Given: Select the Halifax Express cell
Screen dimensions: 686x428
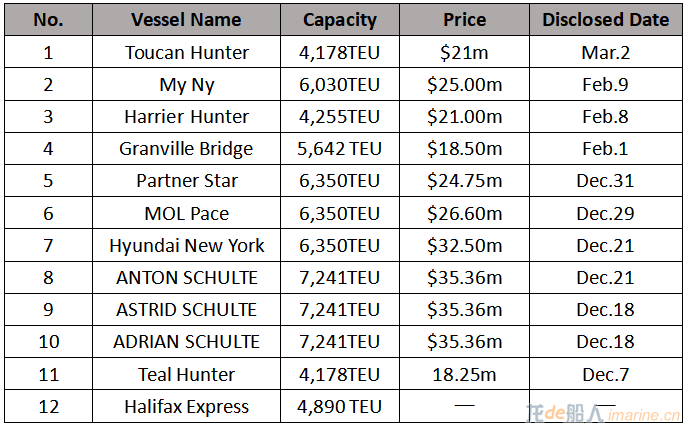Looking at the screenshot, I should (187, 406).
